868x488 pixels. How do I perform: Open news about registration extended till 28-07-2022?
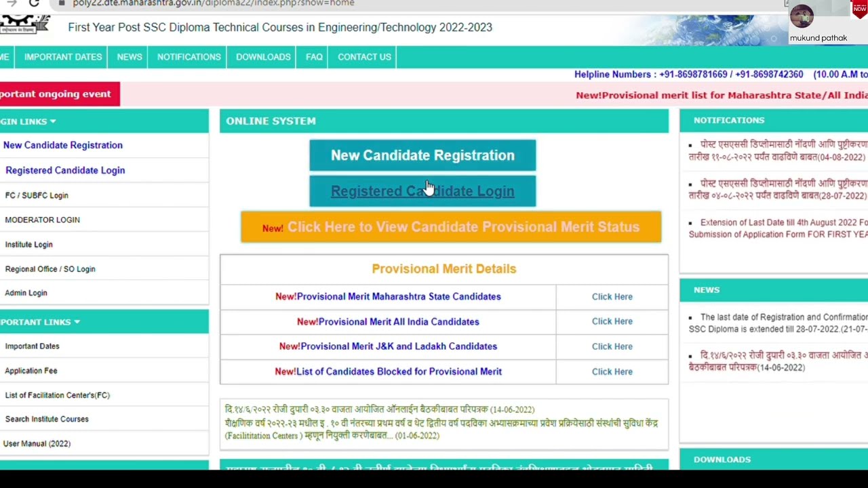(778, 323)
